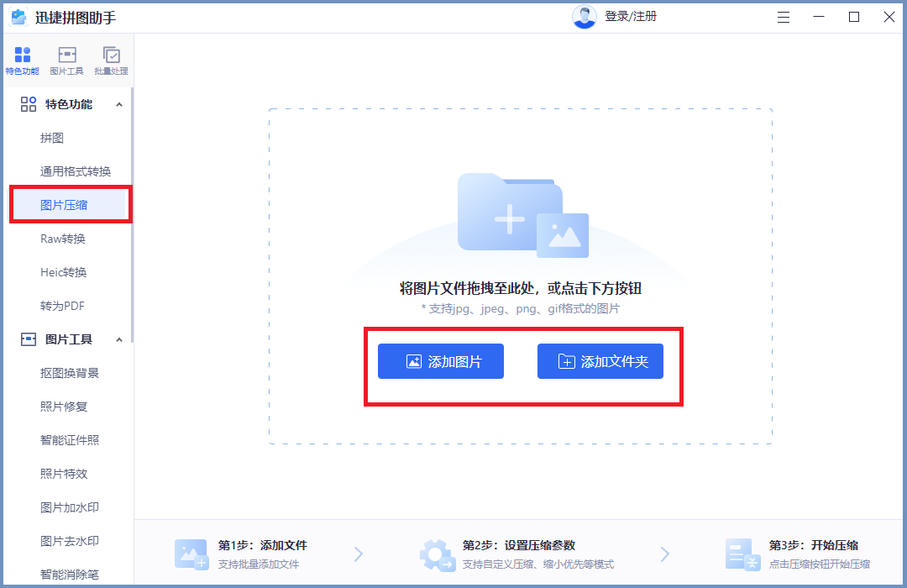Click the sidebar vertical scrollbar
This screenshot has height=588, width=907.
click(x=132, y=214)
